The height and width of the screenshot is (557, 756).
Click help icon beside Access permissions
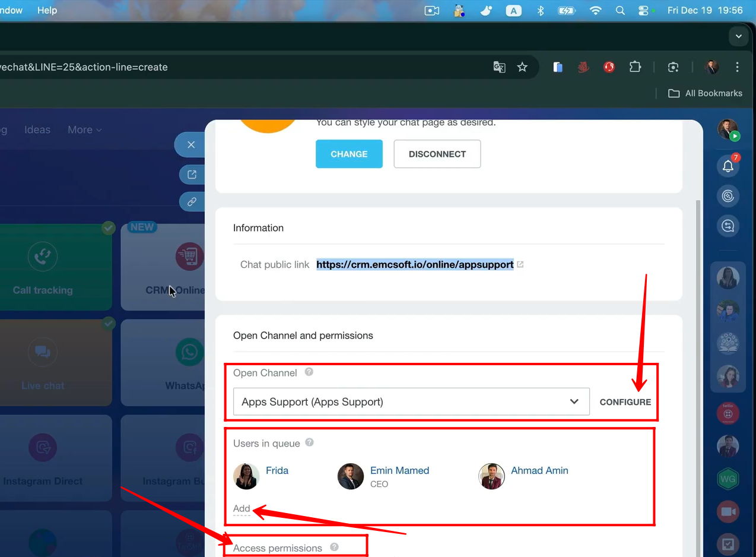(334, 547)
